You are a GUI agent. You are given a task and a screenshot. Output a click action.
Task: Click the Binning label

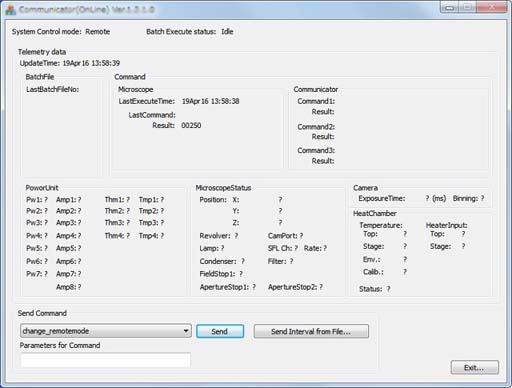[x=465, y=198]
